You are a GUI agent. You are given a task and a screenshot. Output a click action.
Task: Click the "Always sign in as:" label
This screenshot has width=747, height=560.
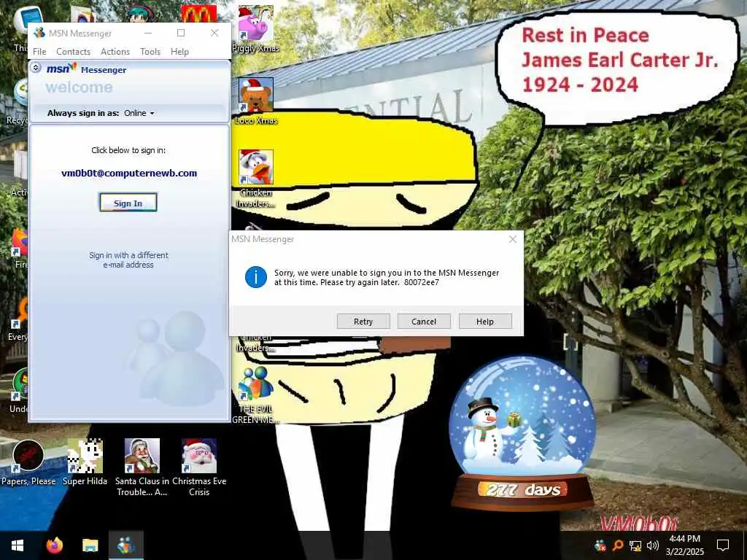click(x=83, y=113)
